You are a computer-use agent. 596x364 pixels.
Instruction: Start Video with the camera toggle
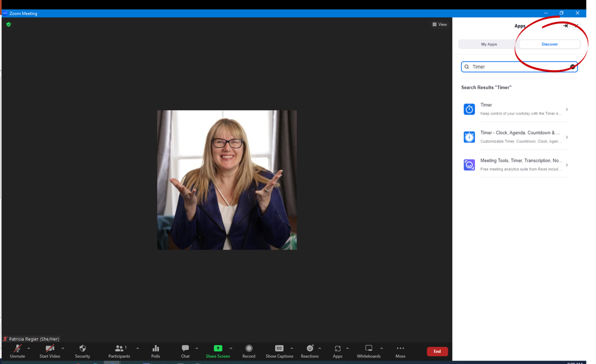49,349
